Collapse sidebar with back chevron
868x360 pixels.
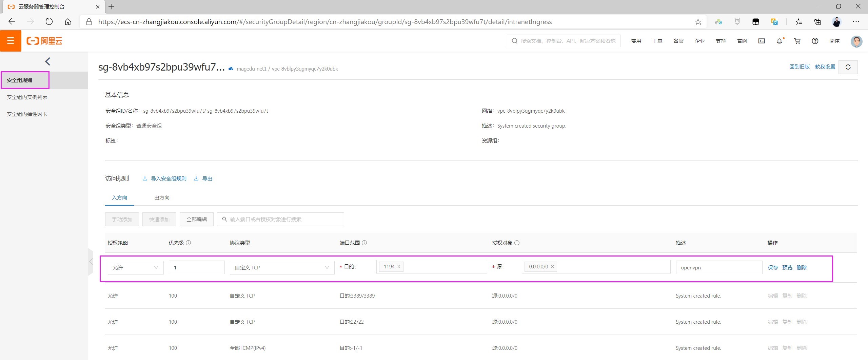click(x=47, y=61)
